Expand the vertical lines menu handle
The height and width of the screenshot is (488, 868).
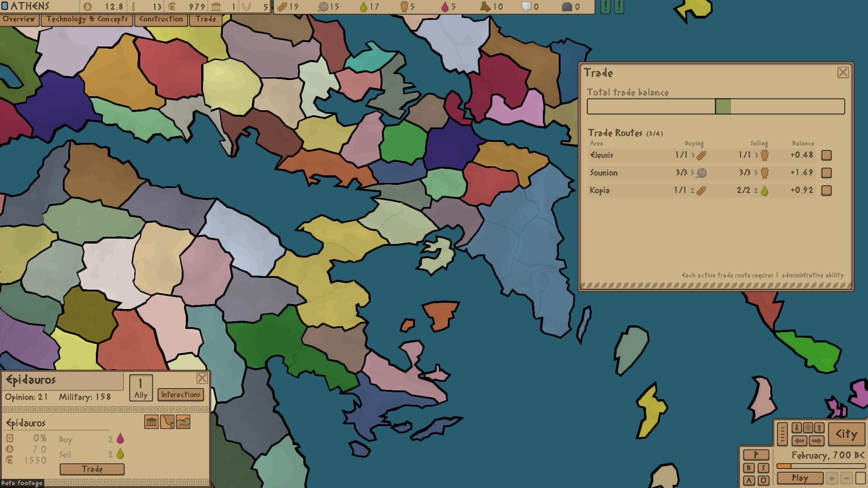pyautogui.click(x=783, y=434)
